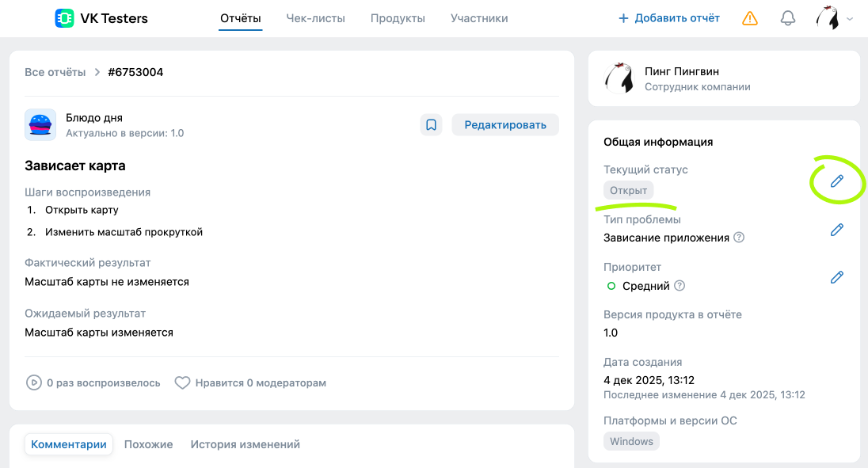
Task: Open the warning triangle alert icon
Action: point(749,18)
